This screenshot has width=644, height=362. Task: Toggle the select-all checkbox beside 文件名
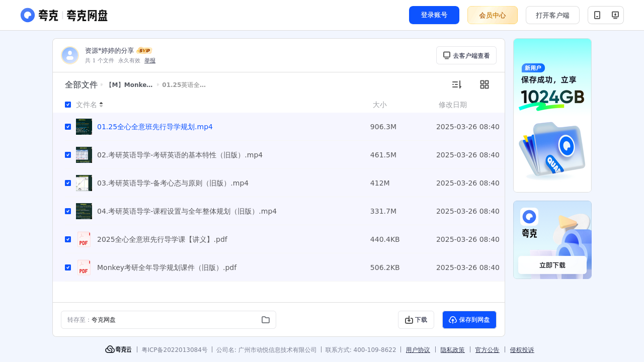[x=68, y=105]
